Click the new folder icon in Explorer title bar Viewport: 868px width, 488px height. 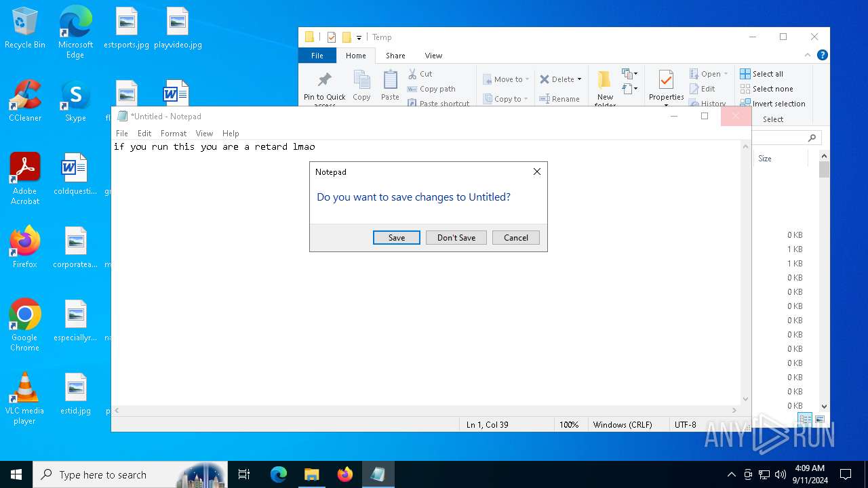(347, 37)
